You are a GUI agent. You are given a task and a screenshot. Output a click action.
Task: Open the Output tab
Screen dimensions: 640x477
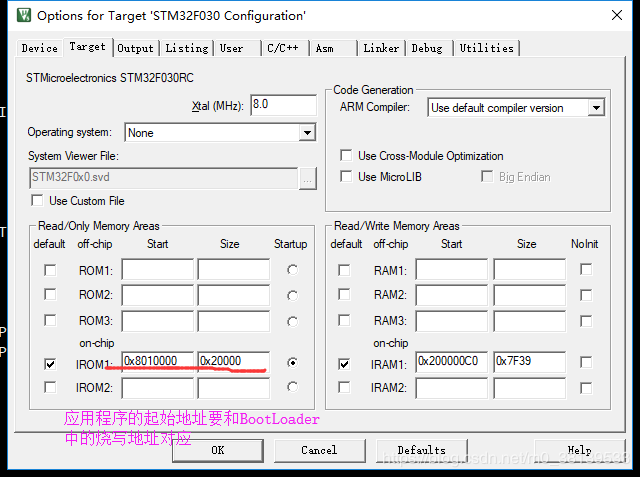click(x=136, y=48)
